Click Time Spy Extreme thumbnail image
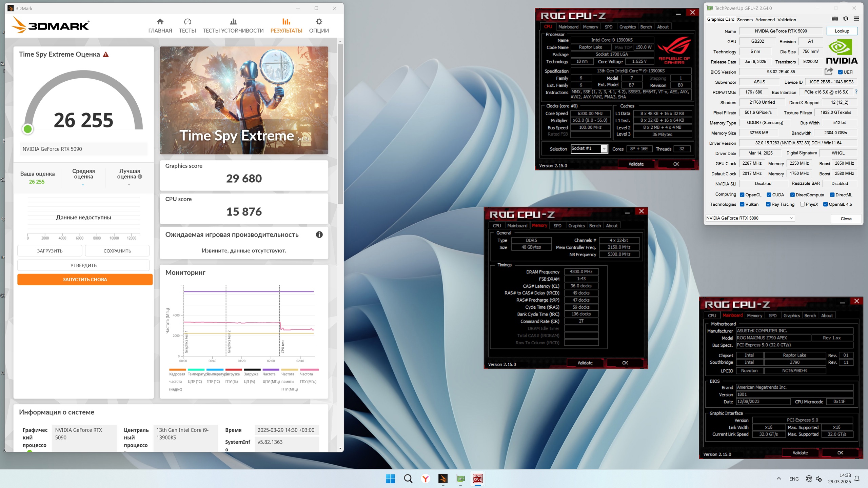Image resolution: width=868 pixels, height=488 pixels. pyautogui.click(x=244, y=100)
